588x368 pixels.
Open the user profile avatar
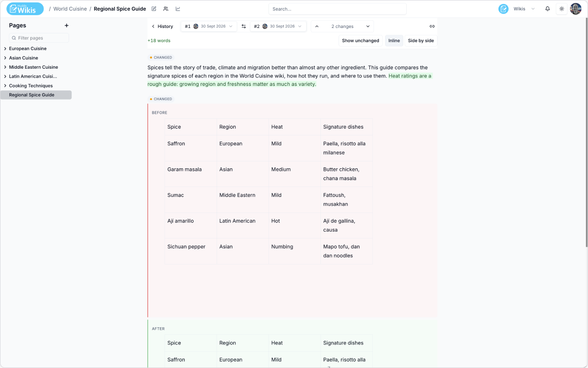[x=576, y=9]
